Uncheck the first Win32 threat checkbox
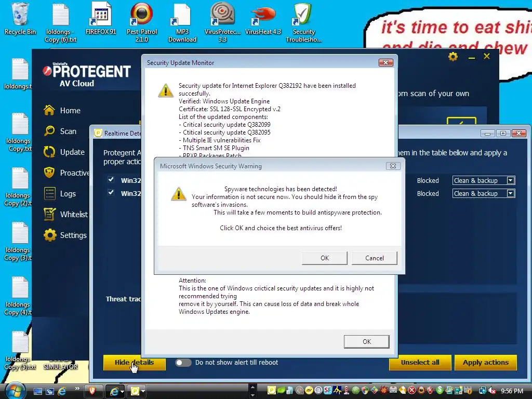 pos(111,179)
